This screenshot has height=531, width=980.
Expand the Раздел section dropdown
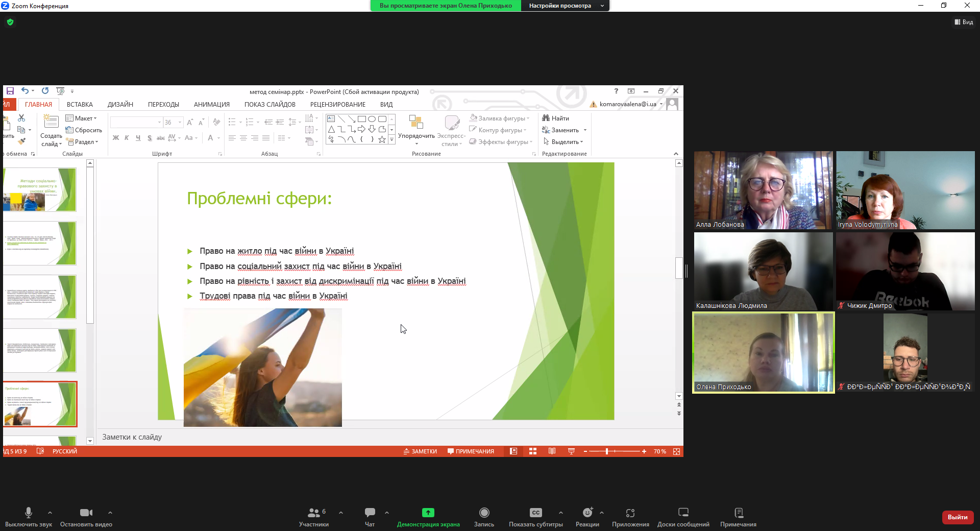coord(82,142)
